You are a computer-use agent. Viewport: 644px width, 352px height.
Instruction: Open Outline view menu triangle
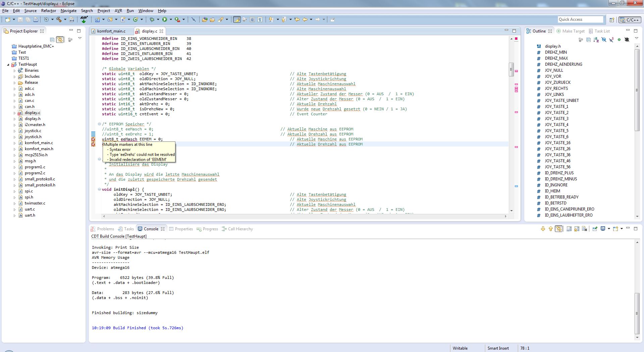pyautogui.click(x=636, y=39)
